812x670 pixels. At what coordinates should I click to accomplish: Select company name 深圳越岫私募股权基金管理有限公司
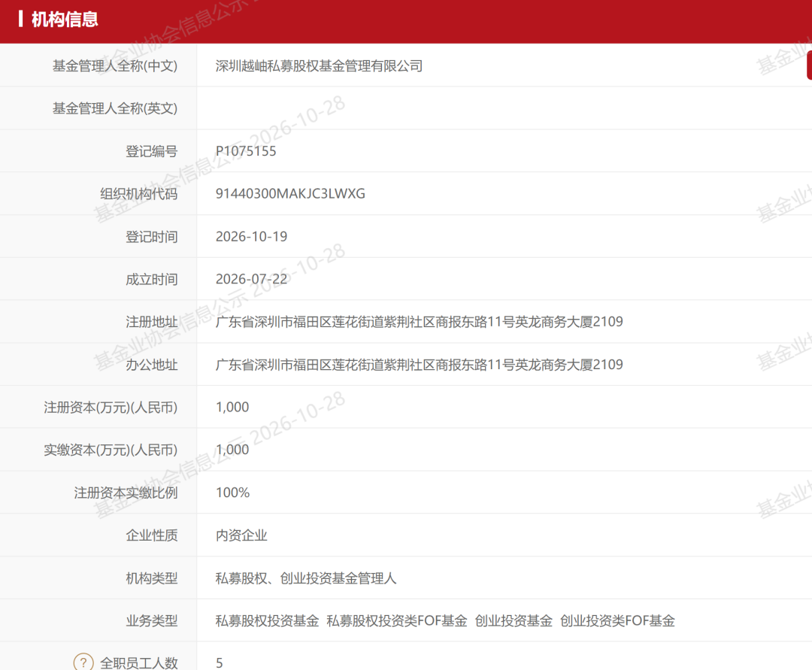[319, 65]
